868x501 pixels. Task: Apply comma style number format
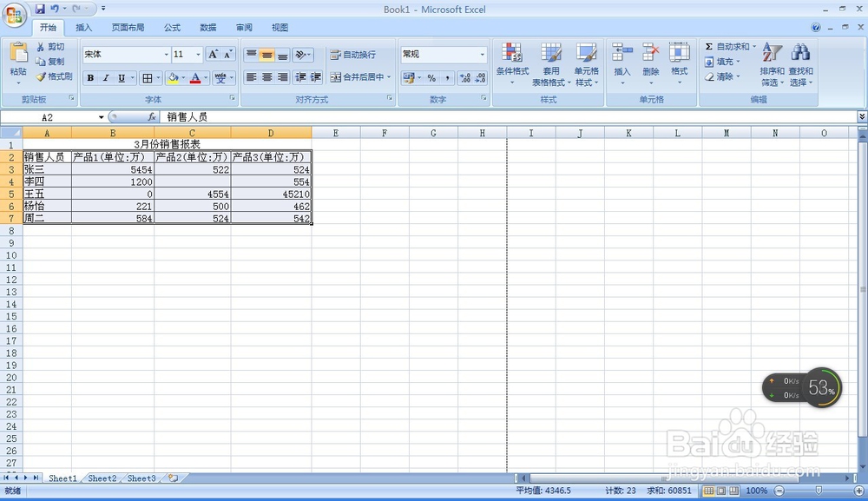447,78
